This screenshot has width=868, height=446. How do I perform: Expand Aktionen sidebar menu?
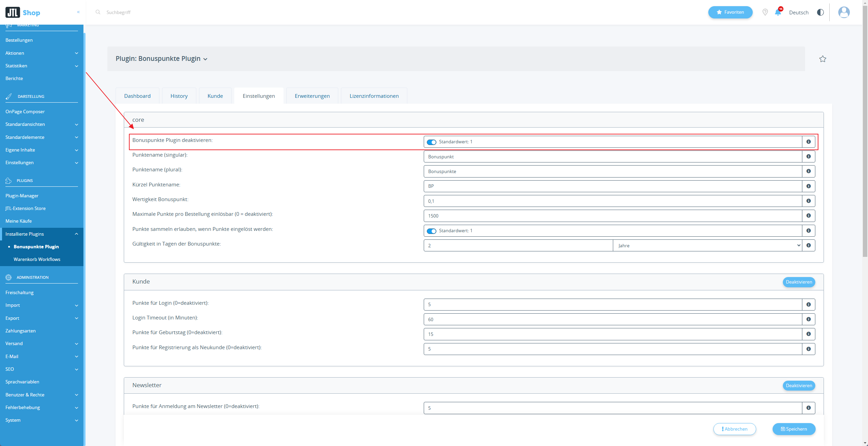click(42, 53)
